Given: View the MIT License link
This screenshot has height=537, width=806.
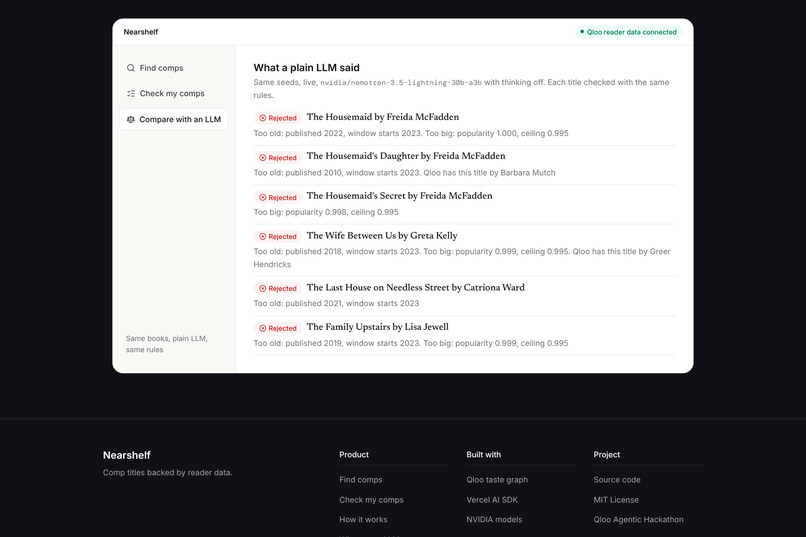Looking at the screenshot, I should (616, 499).
